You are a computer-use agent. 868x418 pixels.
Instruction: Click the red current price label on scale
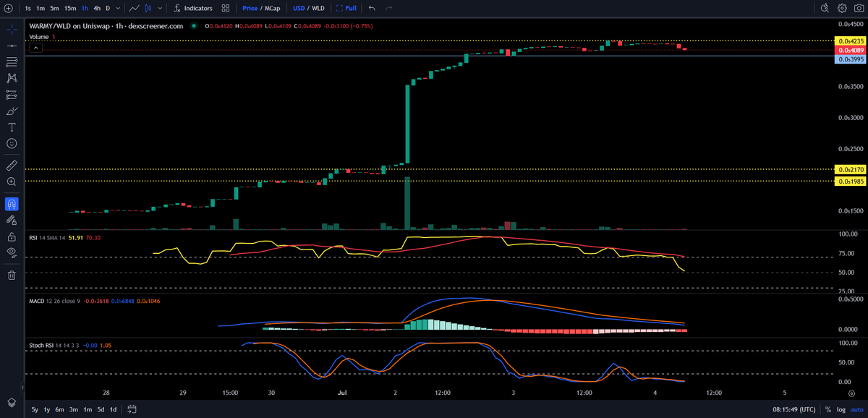[850, 51]
